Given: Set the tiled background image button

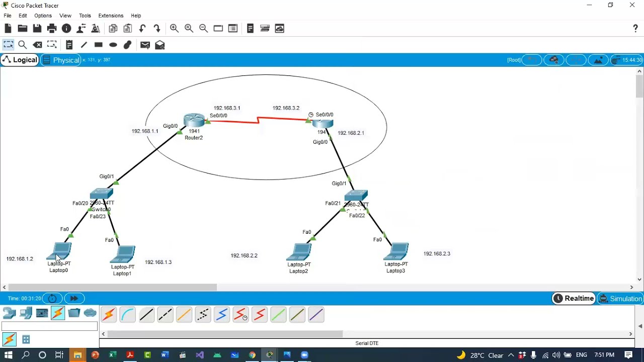Looking at the screenshot, I should point(598,60).
